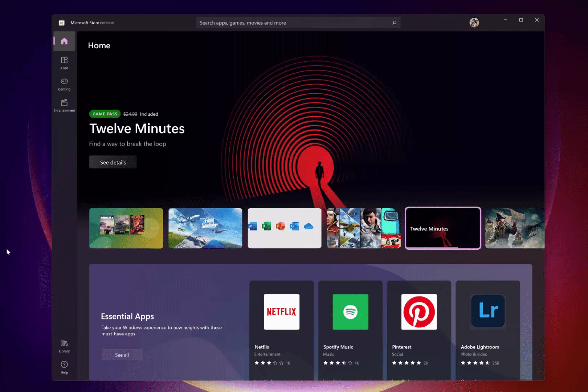The image size is (588, 392).
Task: Open the Gaming section from the sidebar
Action: coord(64,83)
